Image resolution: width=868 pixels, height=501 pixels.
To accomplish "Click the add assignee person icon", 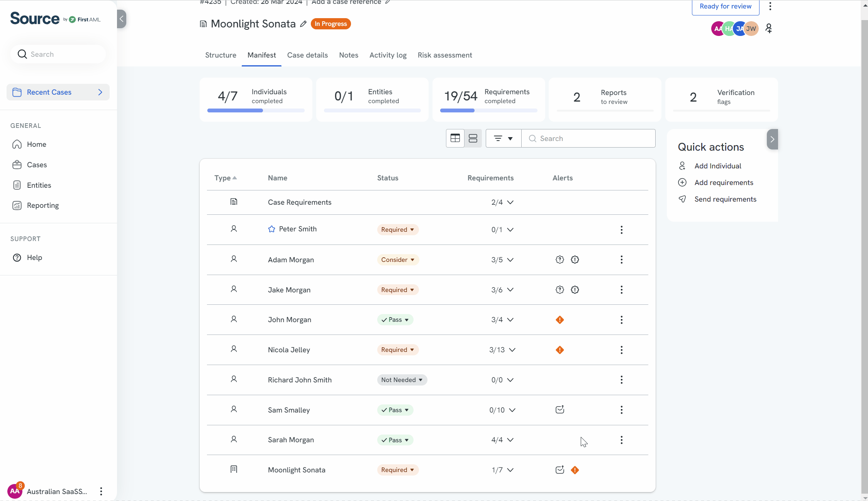I will coord(769,29).
